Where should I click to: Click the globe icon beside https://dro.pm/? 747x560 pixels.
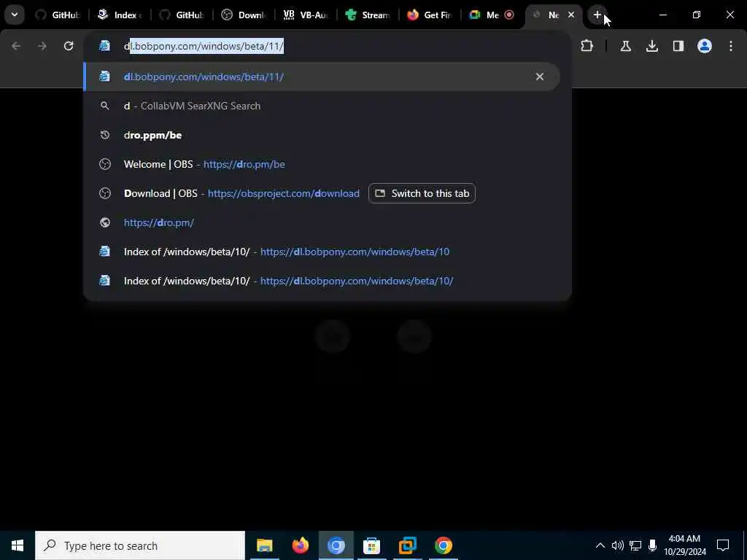(x=105, y=222)
